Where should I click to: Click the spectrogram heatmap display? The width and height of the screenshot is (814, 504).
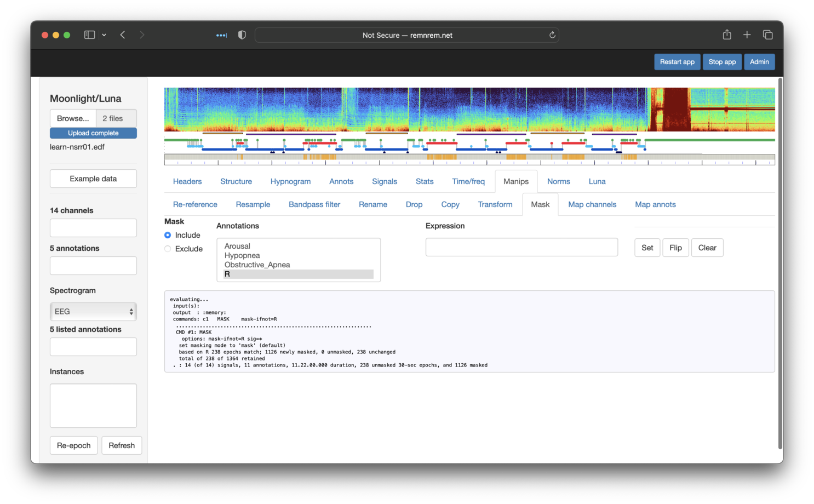(469, 110)
